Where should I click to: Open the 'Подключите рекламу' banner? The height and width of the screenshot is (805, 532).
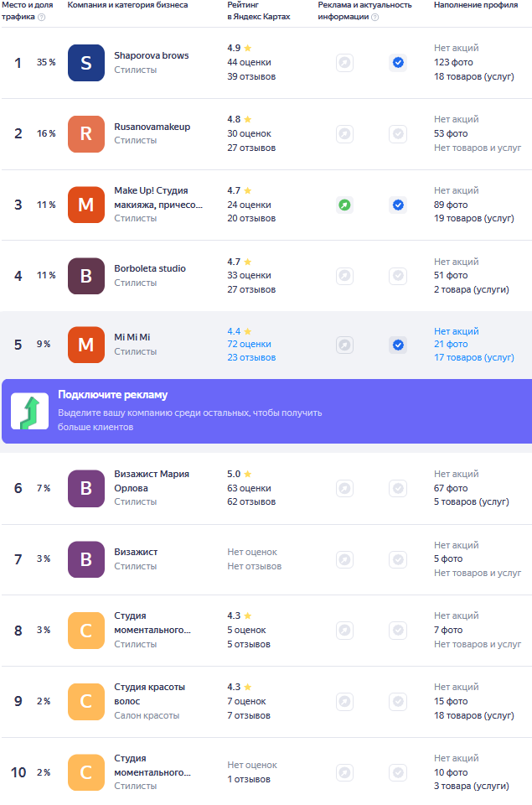(266, 411)
